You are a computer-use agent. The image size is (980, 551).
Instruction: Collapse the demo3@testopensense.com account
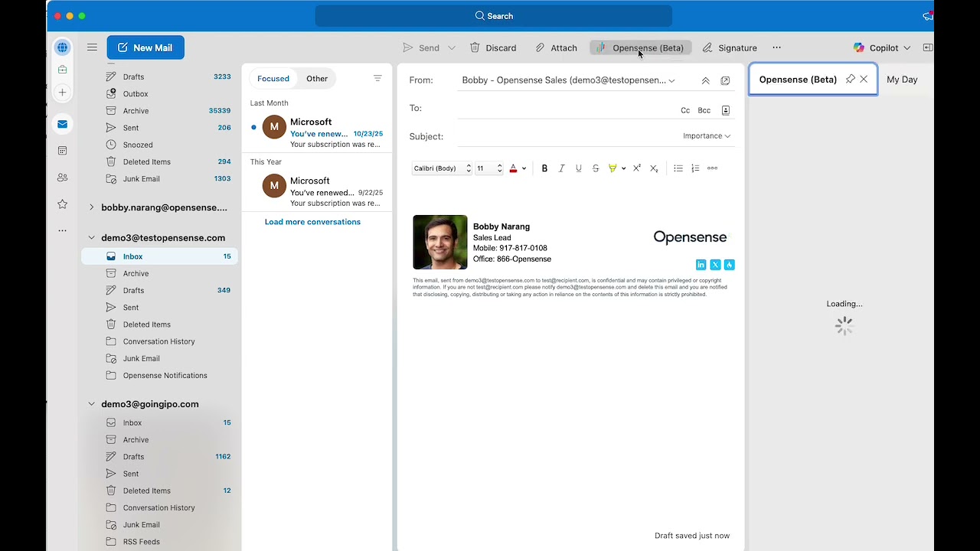91,238
